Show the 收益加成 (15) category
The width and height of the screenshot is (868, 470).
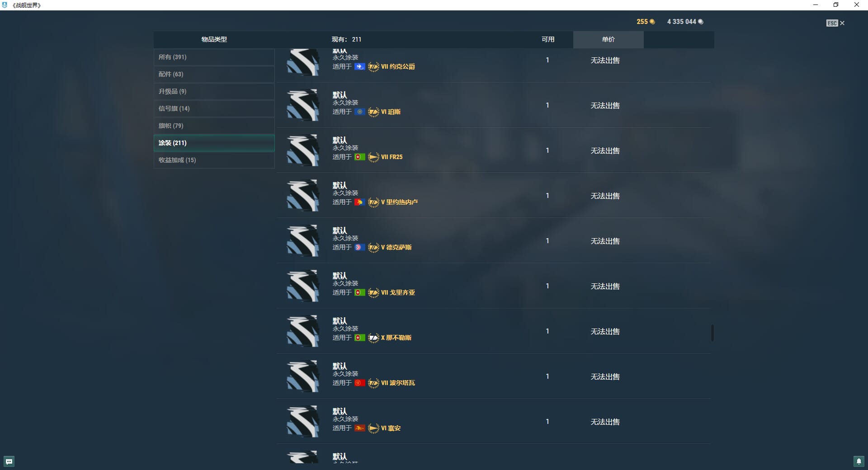point(214,160)
